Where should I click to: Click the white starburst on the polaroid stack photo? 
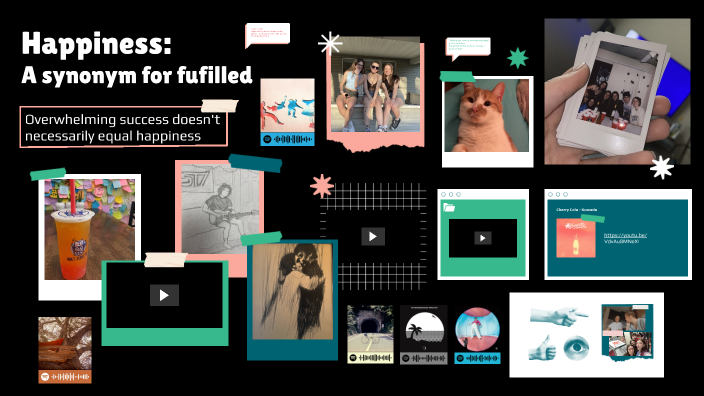tap(662, 167)
